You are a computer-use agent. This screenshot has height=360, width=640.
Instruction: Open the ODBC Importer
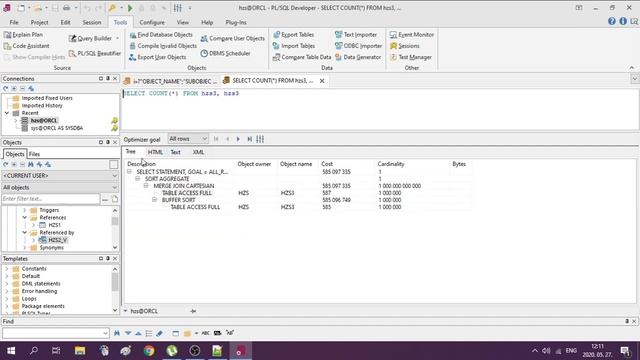coord(358,46)
